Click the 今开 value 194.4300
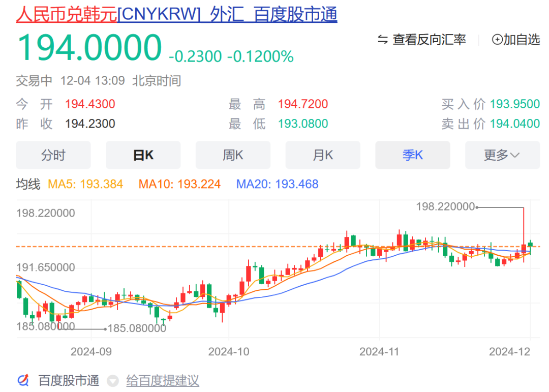This screenshot has width=549, height=392. point(90,104)
